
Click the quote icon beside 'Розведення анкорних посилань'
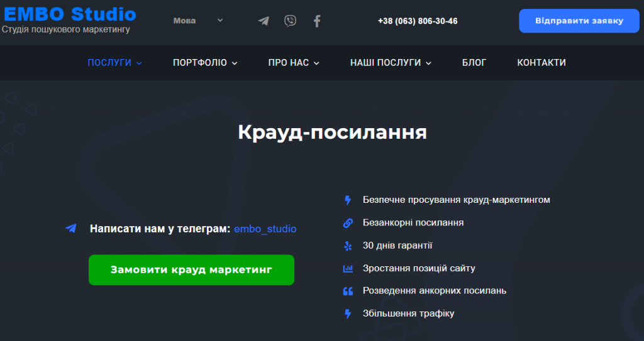tap(348, 291)
